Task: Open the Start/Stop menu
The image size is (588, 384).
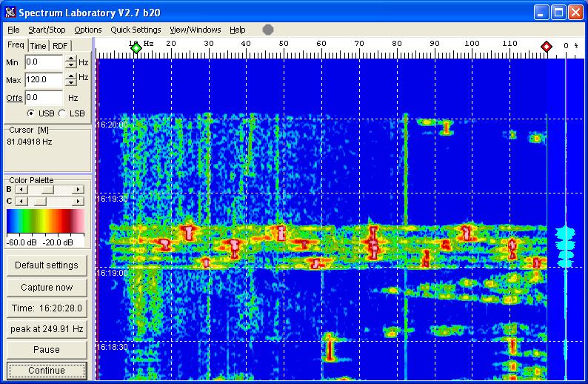Action: (47, 30)
